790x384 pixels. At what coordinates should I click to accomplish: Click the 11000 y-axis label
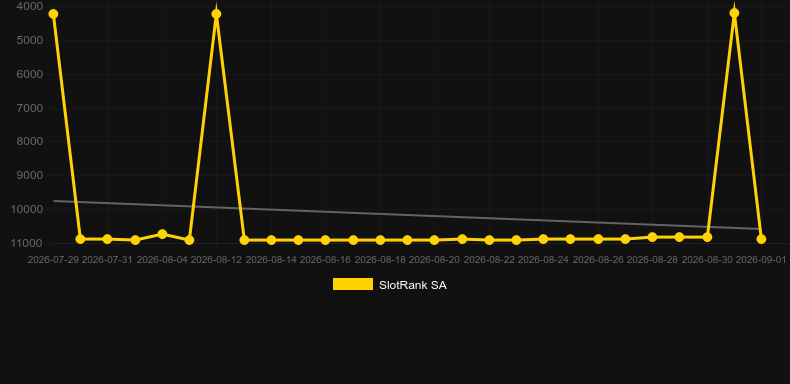click(x=27, y=243)
